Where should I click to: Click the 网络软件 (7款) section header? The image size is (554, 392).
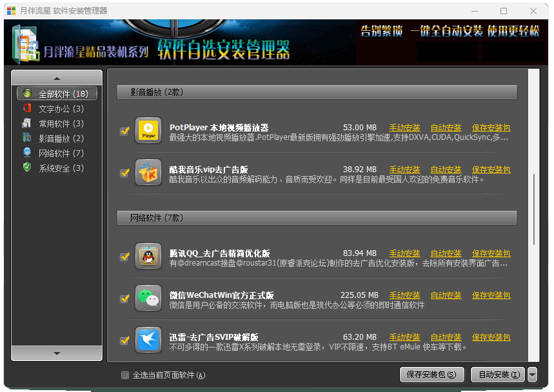click(x=317, y=218)
